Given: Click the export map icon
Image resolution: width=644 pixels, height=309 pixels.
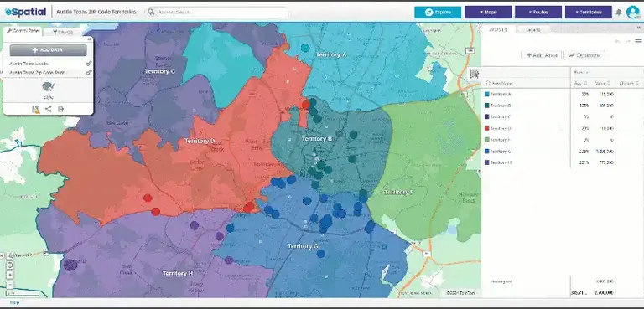Looking at the screenshot, I should pyautogui.click(x=60, y=109).
